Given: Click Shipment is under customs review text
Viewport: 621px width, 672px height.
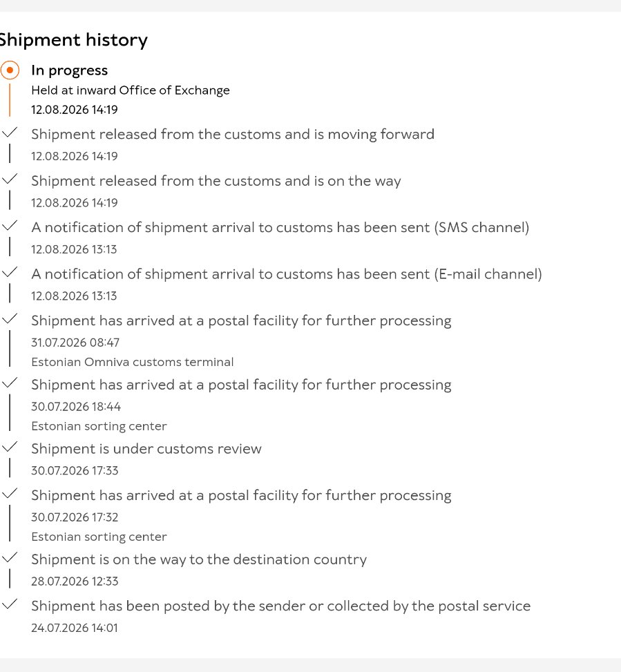Looking at the screenshot, I should tap(146, 449).
